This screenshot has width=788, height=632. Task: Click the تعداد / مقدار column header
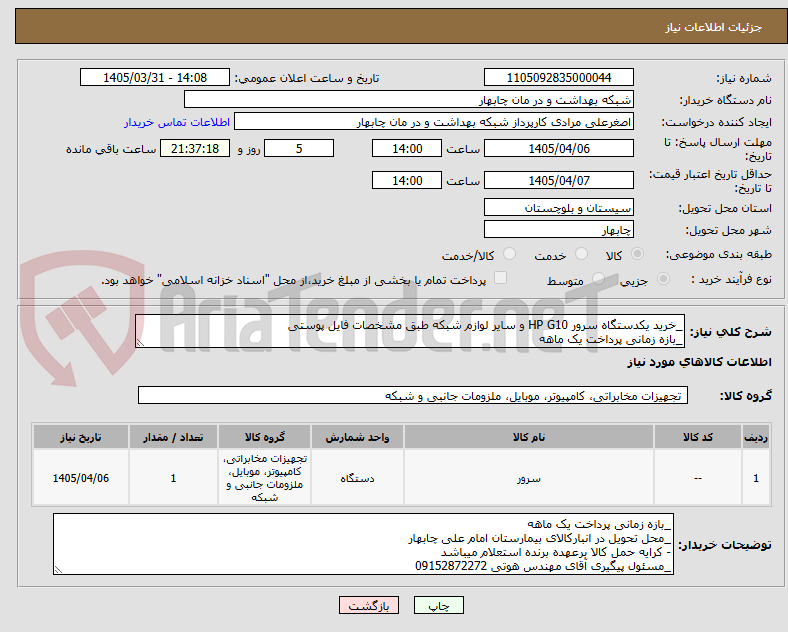point(173,437)
